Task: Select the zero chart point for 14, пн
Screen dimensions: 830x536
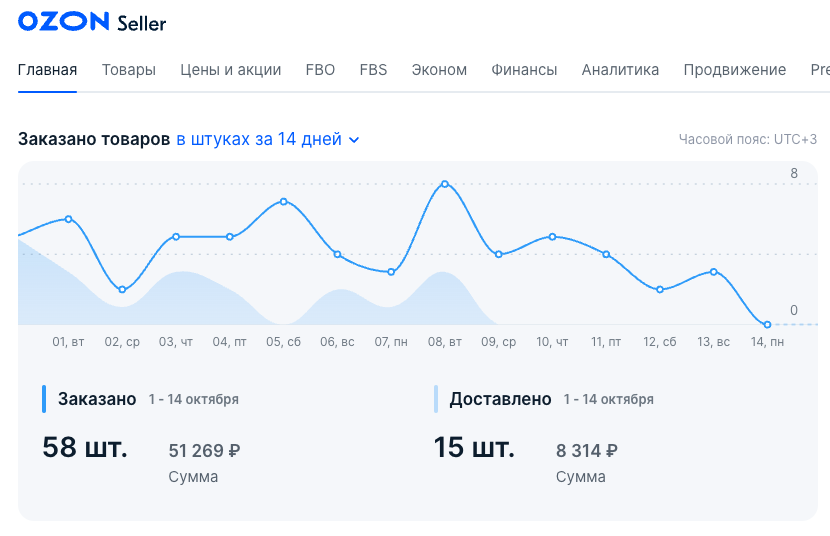Action: pyautogui.click(x=768, y=324)
